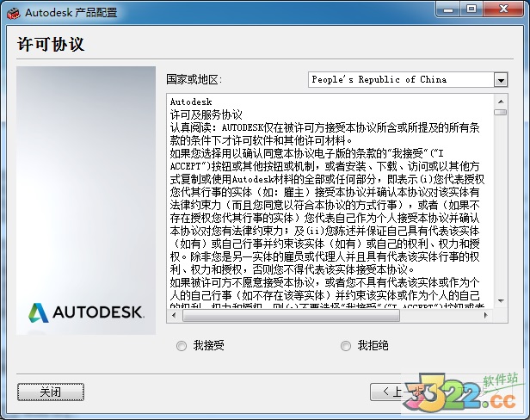Click the 许可协议 page heading
This screenshot has height=420, width=530.
(51, 44)
